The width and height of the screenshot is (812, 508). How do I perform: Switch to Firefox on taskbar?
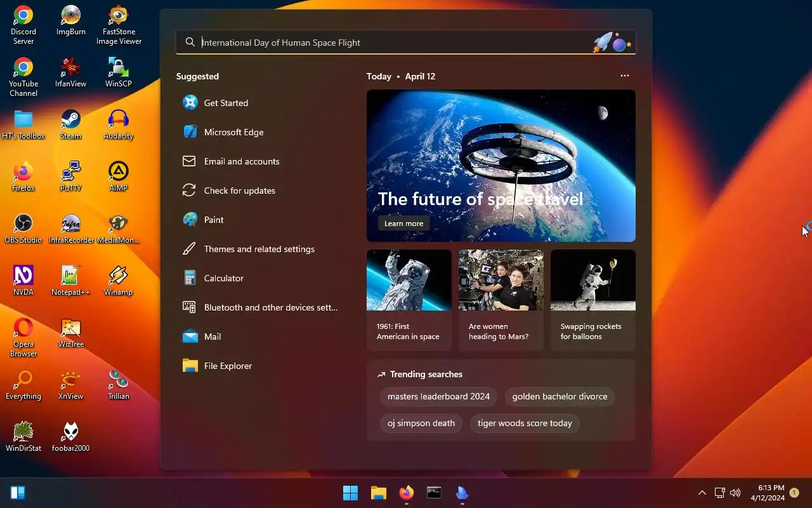pyautogui.click(x=407, y=493)
